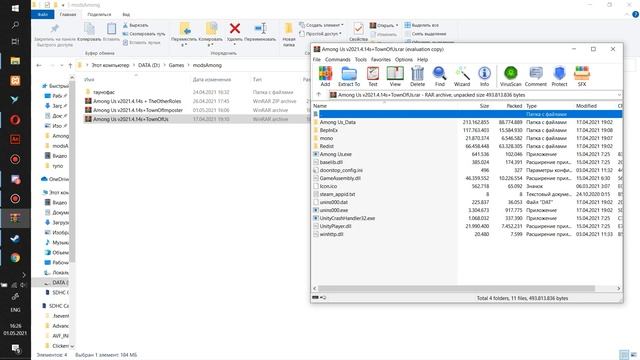This screenshot has height=360, width=640.
Task: Expand the Open dropdown in Explorer ribbon
Action: [384, 25]
